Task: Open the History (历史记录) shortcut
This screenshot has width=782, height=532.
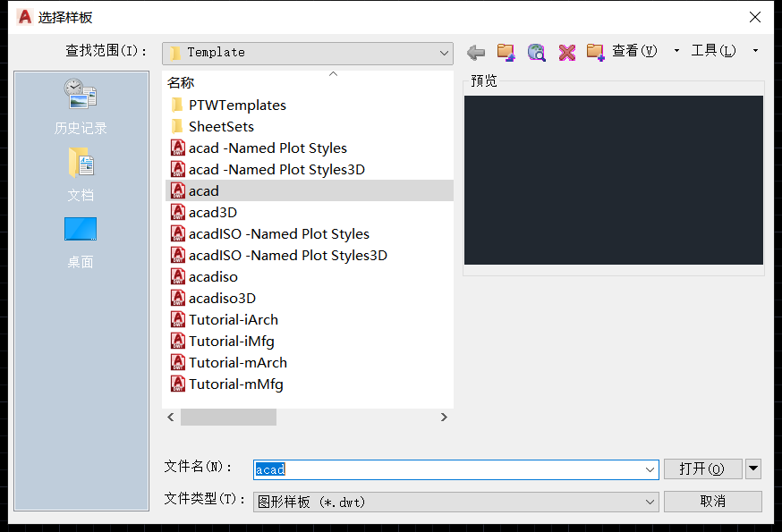Action: coord(81,106)
